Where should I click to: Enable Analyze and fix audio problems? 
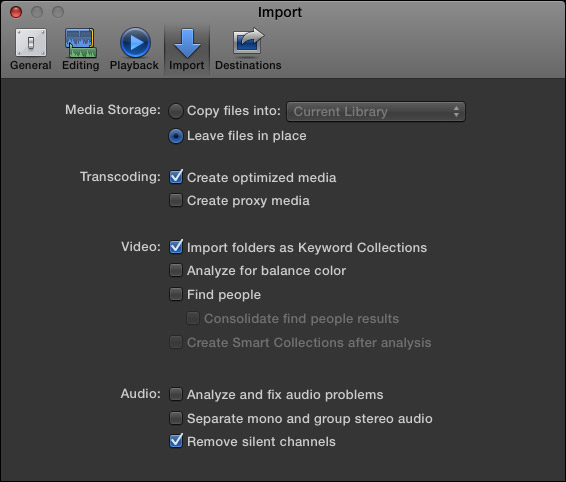pos(176,394)
